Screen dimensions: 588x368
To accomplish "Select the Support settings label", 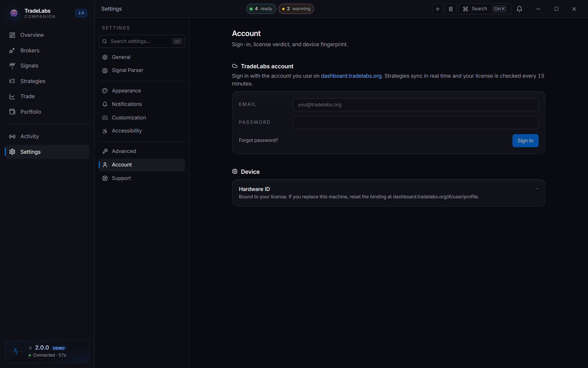I will click(x=121, y=178).
